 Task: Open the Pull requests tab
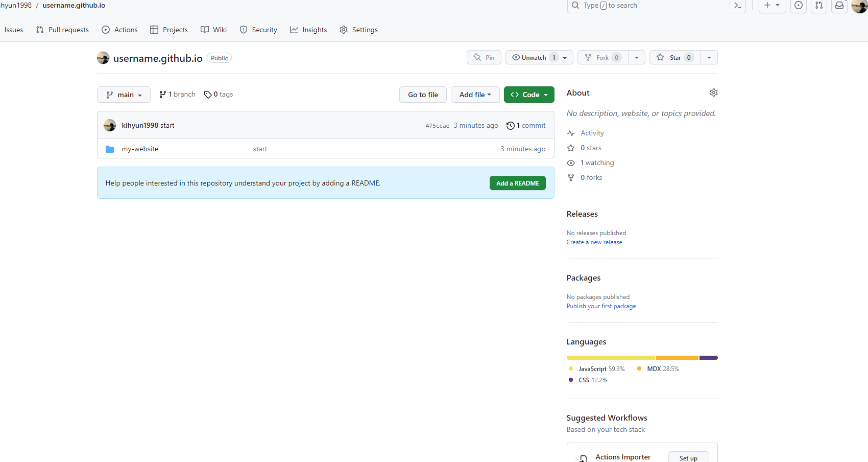(x=62, y=30)
